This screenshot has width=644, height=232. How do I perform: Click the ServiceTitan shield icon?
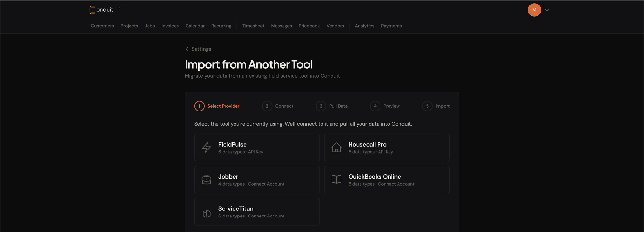click(x=207, y=213)
